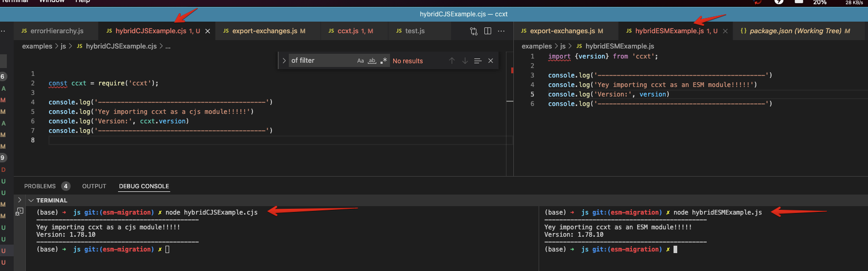Click the JSON braces icon on package.json tab

(x=744, y=31)
